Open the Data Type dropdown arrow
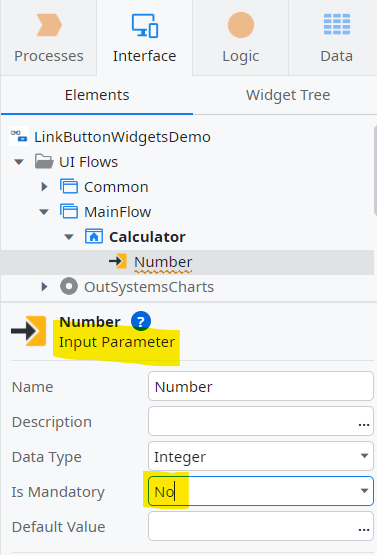 coord(364,456)
